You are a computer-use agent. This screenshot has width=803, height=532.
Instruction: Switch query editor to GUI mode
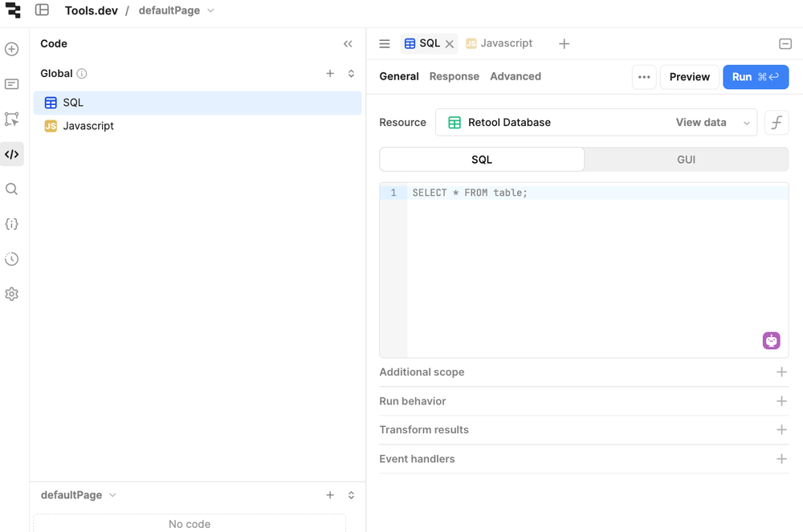tap(686, 160)
